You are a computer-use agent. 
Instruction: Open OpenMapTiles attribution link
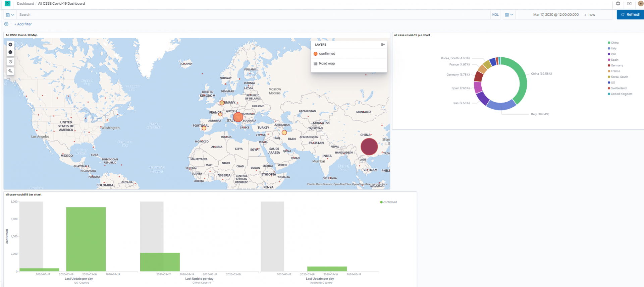[x=342, y=184]
